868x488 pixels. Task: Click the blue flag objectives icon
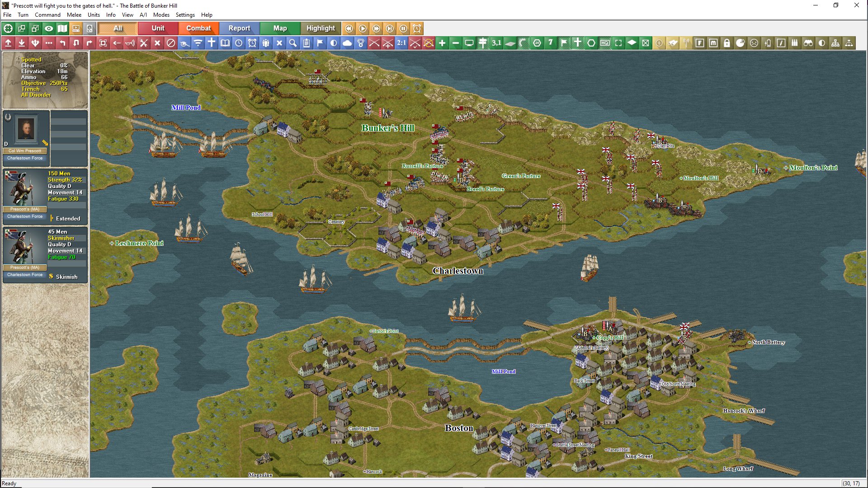click(320, 43)
